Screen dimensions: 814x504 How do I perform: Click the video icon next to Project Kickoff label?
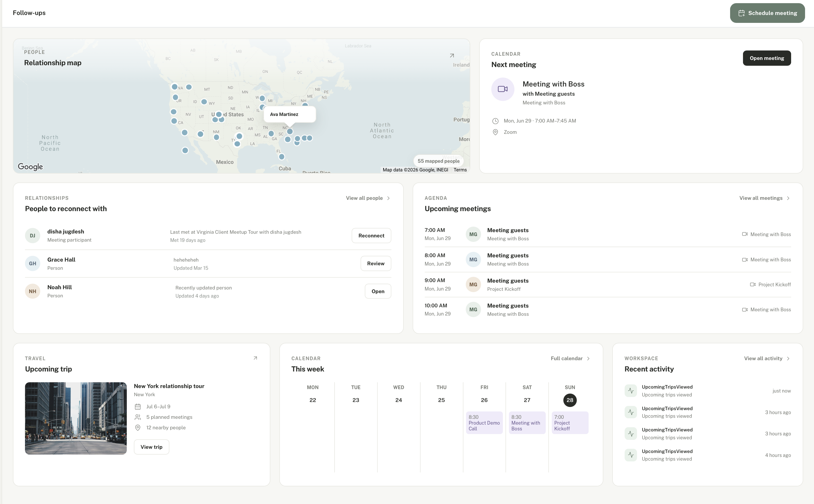coord(753,285)
